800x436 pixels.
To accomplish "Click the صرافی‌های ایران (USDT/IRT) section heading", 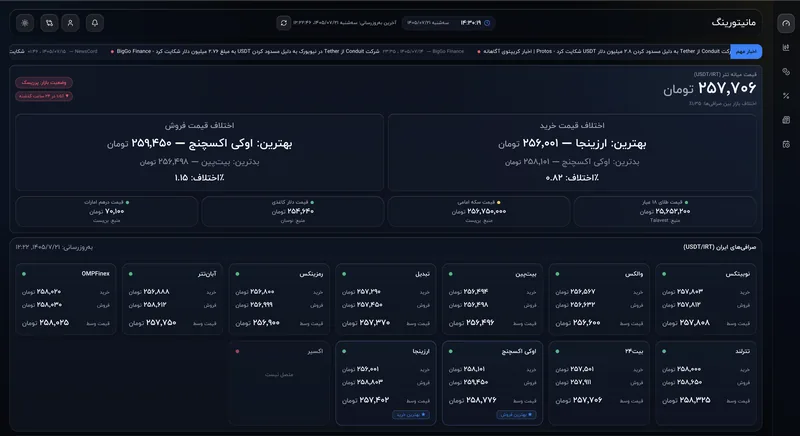I will tap(719, 247).
